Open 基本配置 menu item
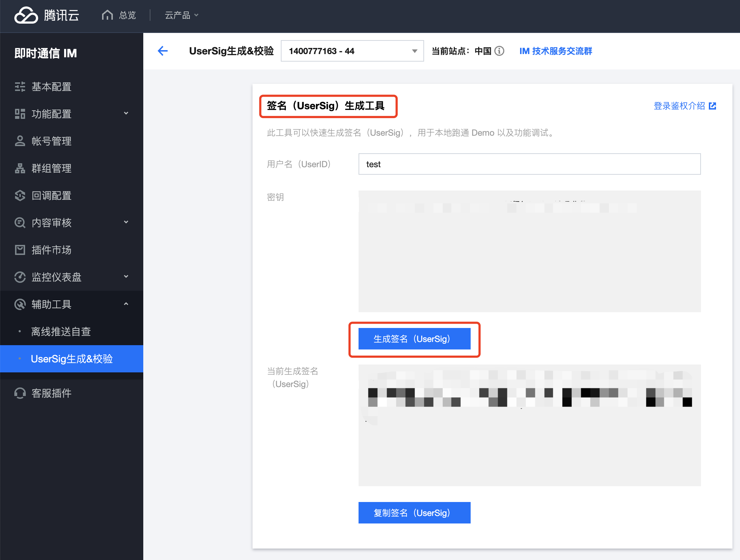 click(72, 87)
